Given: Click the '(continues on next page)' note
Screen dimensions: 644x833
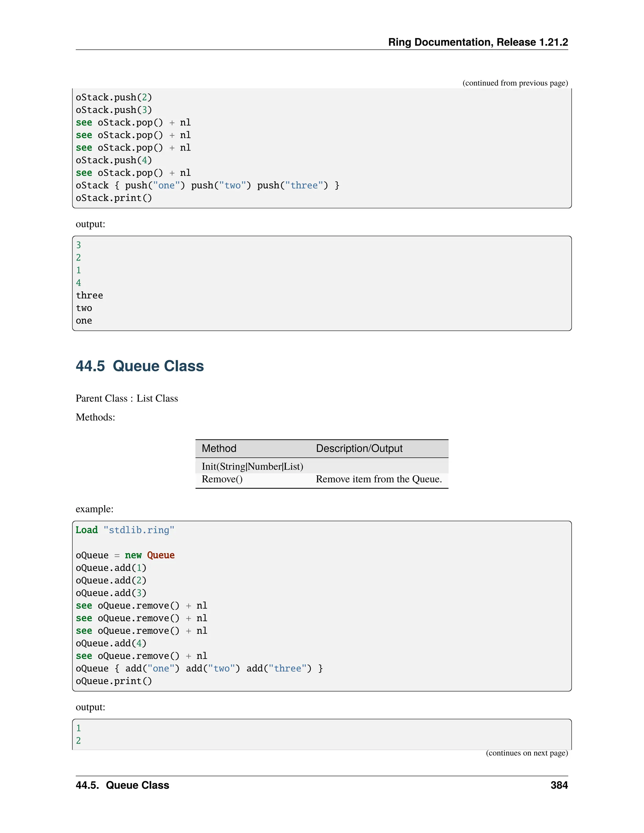Looking at the screenshot, I should tap(526, 753).
